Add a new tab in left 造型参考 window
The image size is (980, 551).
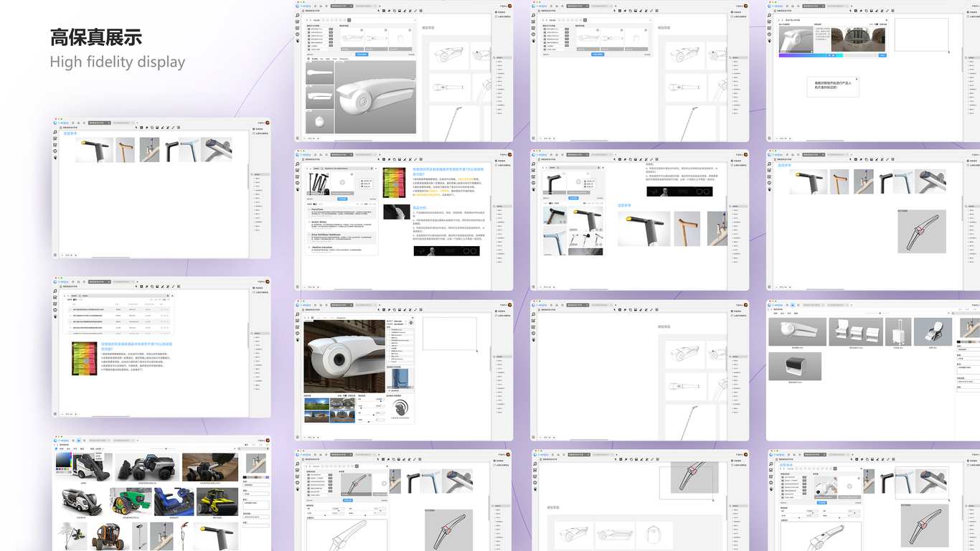point(138,123)
